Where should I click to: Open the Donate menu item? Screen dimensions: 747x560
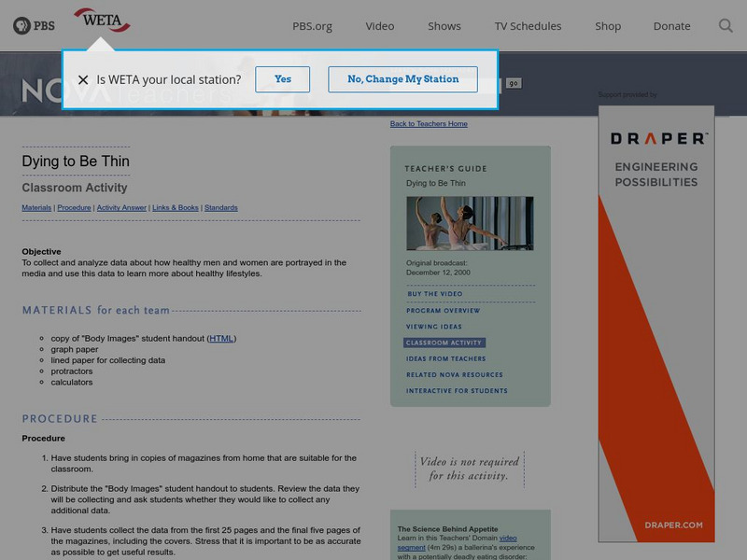[671, 26]
